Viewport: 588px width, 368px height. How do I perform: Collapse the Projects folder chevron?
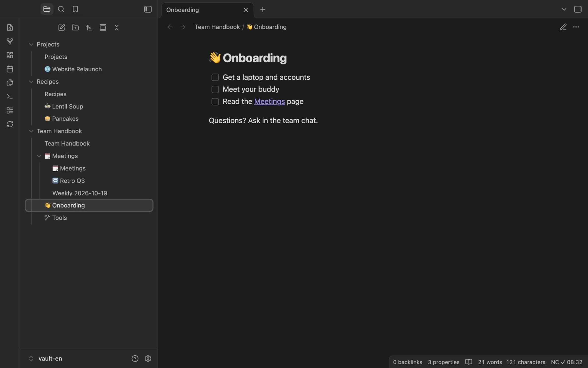tap(31, 44)
